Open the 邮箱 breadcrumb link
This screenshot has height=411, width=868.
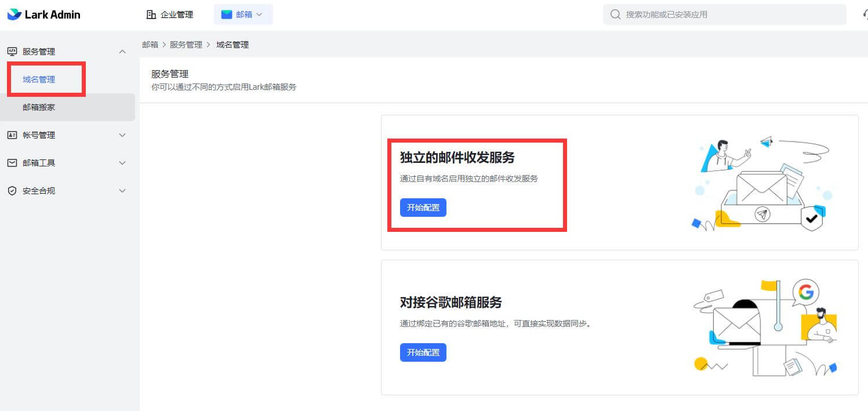150,44
